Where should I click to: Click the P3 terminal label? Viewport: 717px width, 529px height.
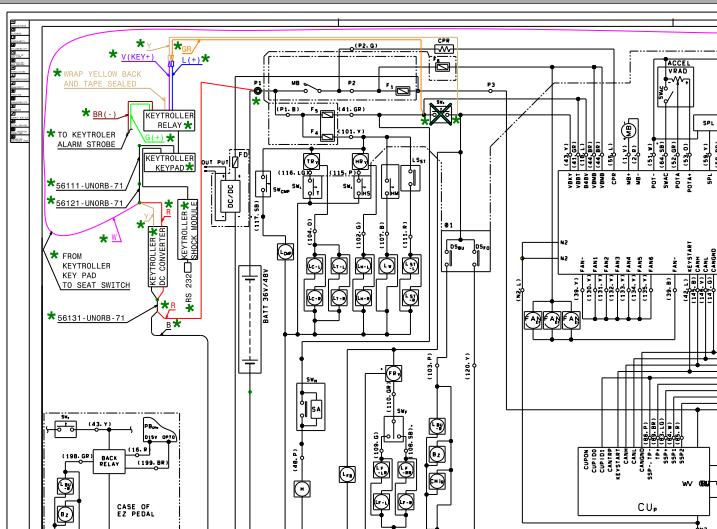click(491, 85)
